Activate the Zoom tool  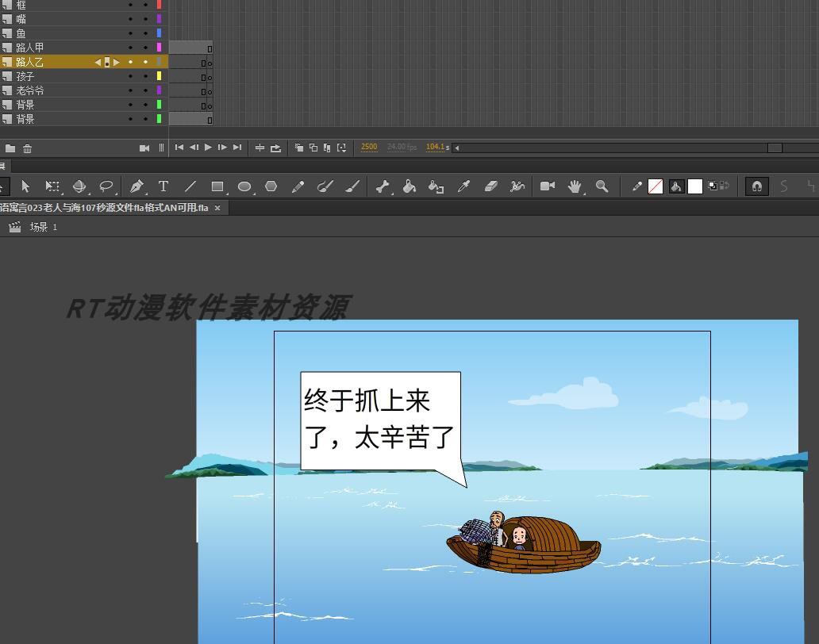pos(603,186)
